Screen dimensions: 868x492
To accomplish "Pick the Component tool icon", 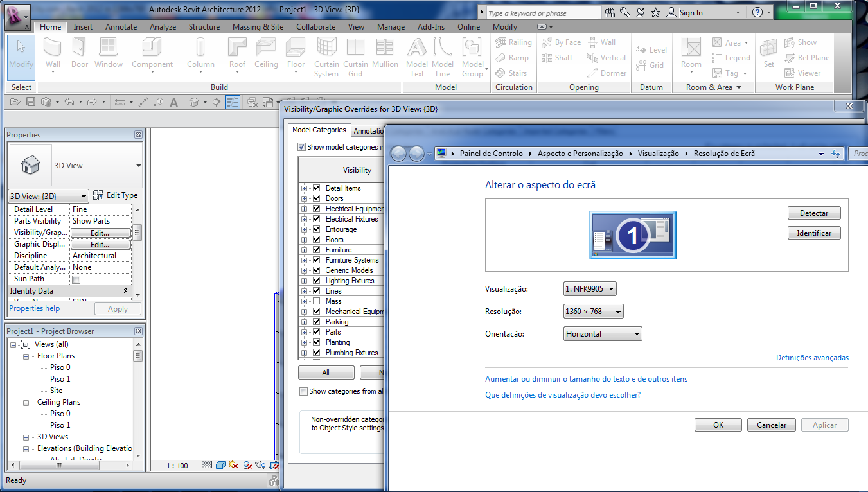I will click(x=152, y=47).
